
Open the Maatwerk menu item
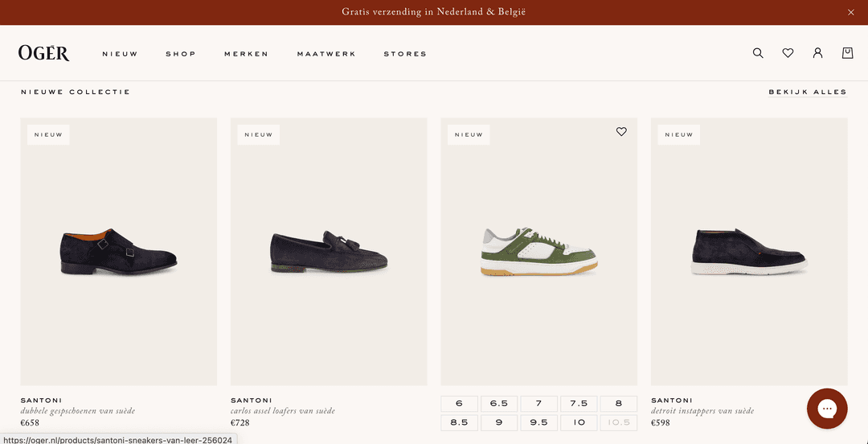326,54
